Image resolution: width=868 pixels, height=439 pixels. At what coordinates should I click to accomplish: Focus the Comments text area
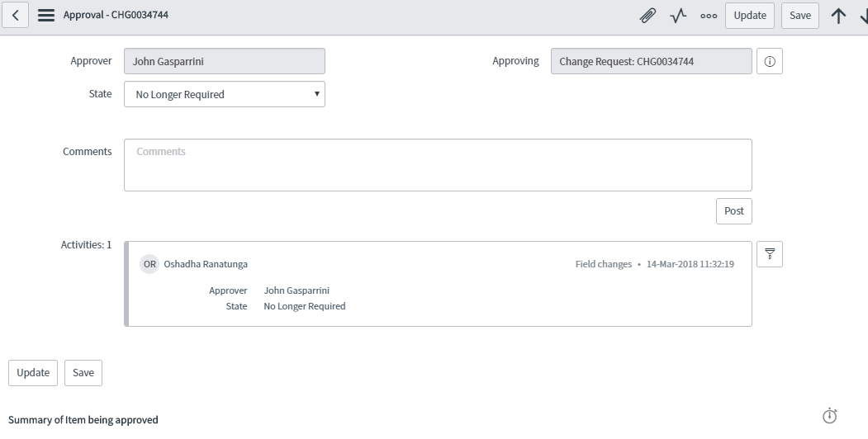click(x=438, y=165)
